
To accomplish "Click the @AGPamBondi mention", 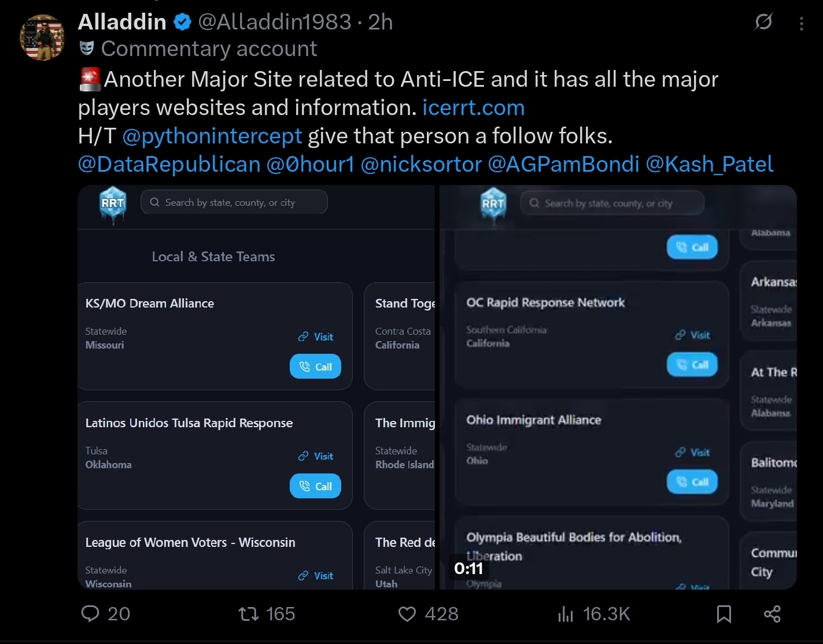I will 563,164.
